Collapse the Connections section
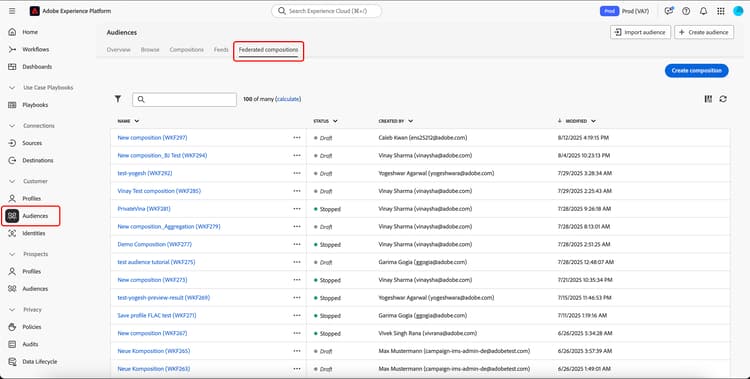750x379 pixels. coord(12,126)
